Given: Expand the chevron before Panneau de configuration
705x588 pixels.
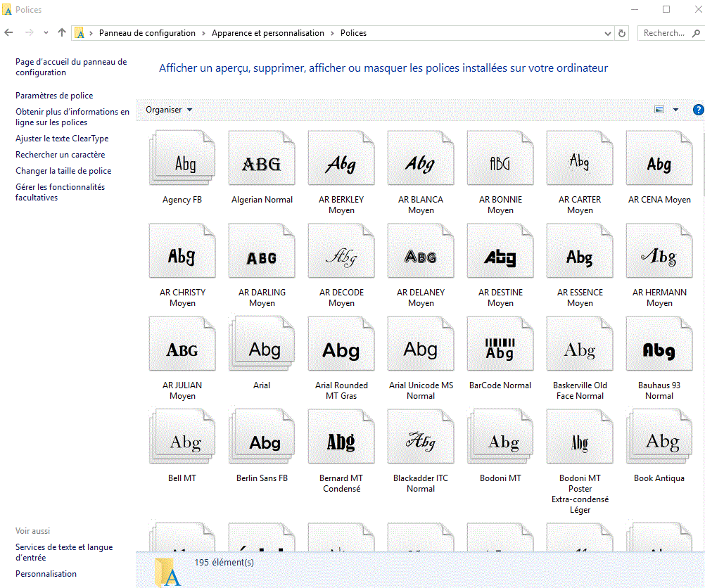Looking at the screenshot, I should (x=91, y=33).
